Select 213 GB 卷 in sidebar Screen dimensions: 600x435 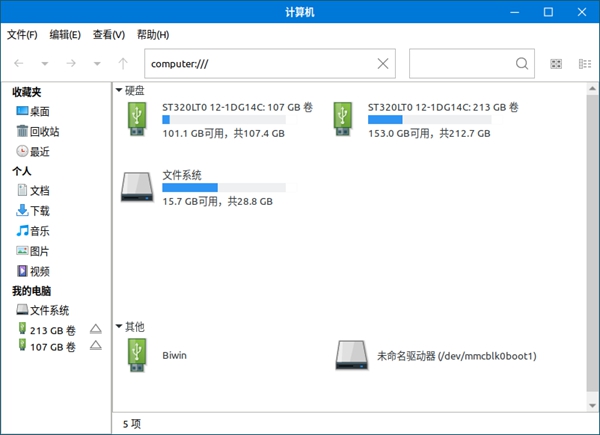tap(47, 330)
